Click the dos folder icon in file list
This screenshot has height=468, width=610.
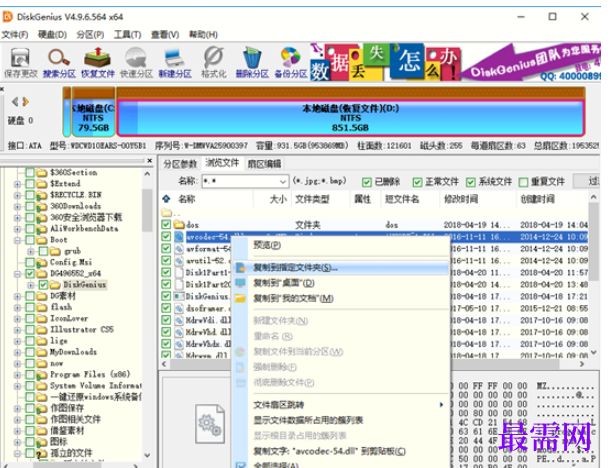pyautogui.click(x=179, y=224)
